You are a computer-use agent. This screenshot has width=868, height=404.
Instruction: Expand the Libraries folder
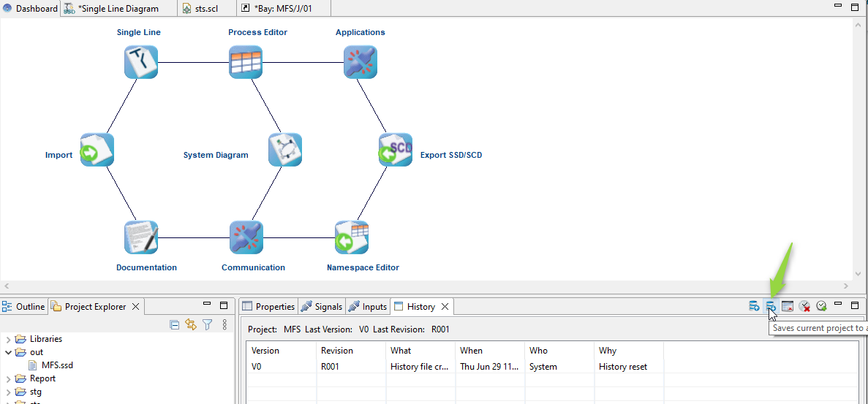9,339
